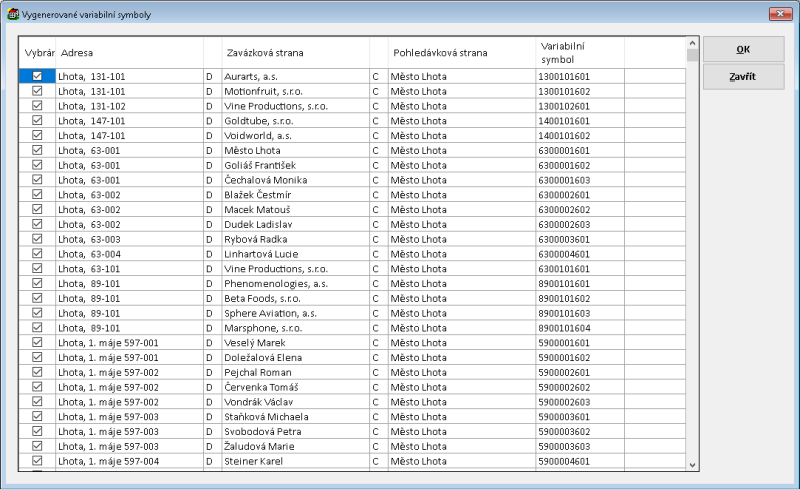800x489 pixels.
Task: Click variable symbol 5900004601 cell
Action: tap(579, 461)
